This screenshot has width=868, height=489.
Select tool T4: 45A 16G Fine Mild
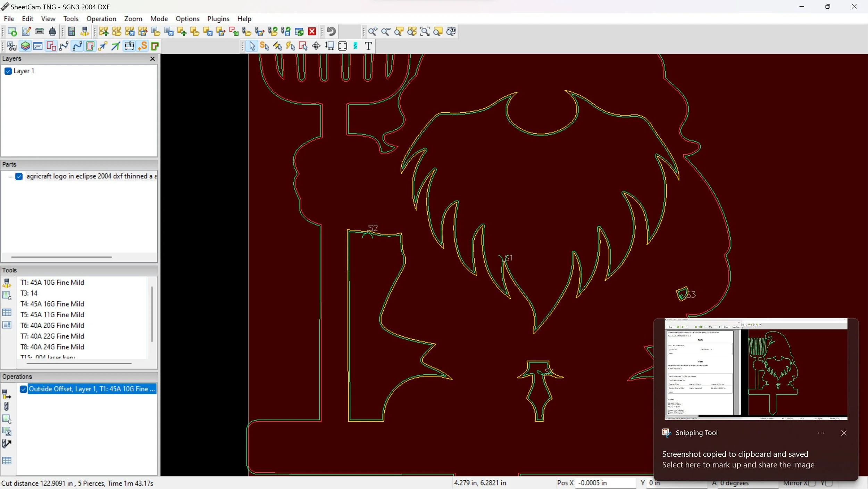click(x=52, y=304)
